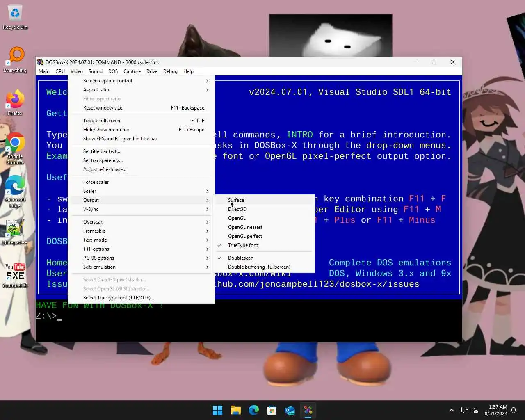This screenshot has width=525, height=420.
Task: Expand the TTF options submenu
Action: pyautogui.click(x=141, y=249)
